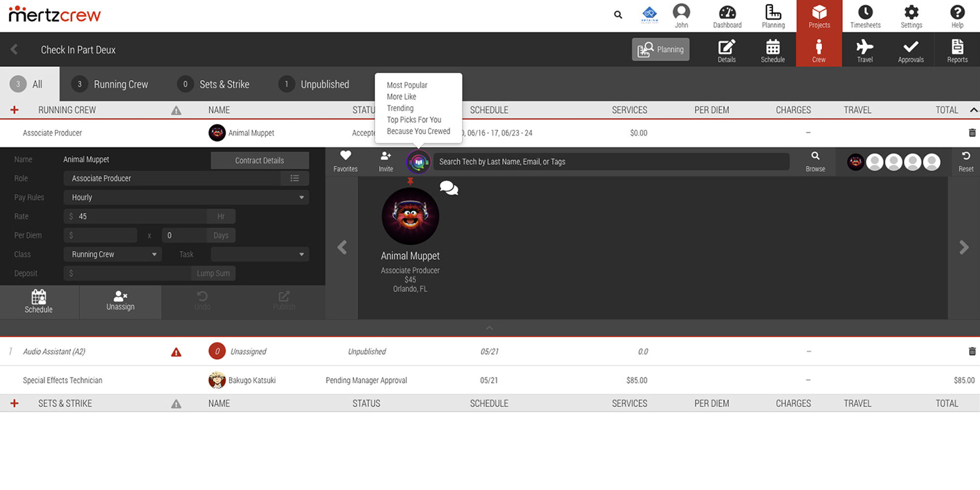Select Because You Crewed option
Image resolution: width=980 pixels, height=490 pixels.
click(418, 131)
